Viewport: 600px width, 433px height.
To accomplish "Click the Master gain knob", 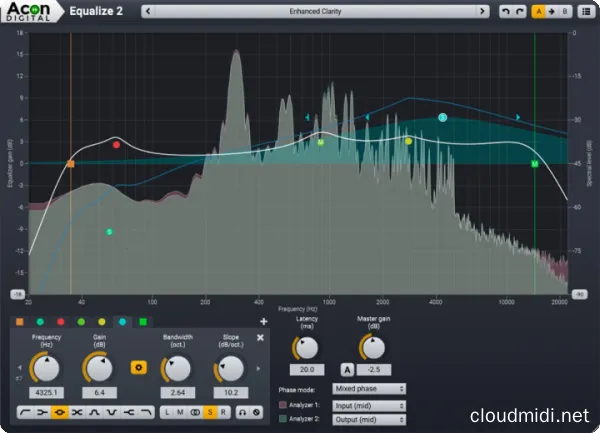I will [373, 348].
